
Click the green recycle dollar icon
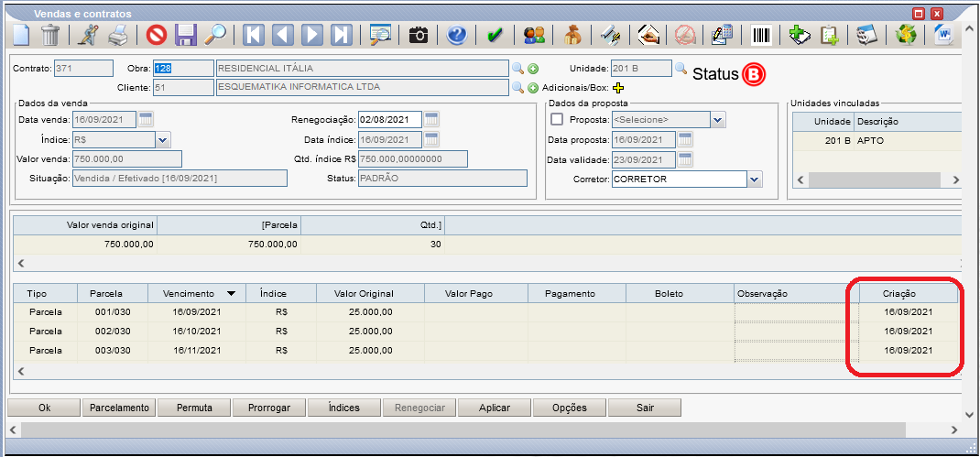(904, 35)
